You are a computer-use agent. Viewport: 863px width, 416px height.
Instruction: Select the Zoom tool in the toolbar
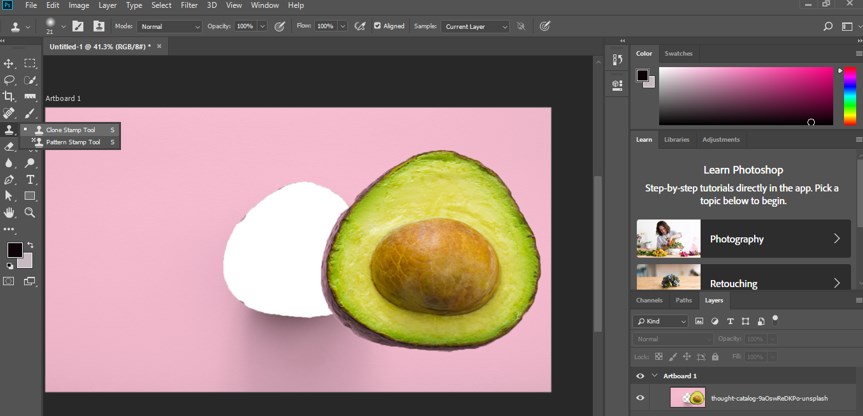(x=30, y=212)
